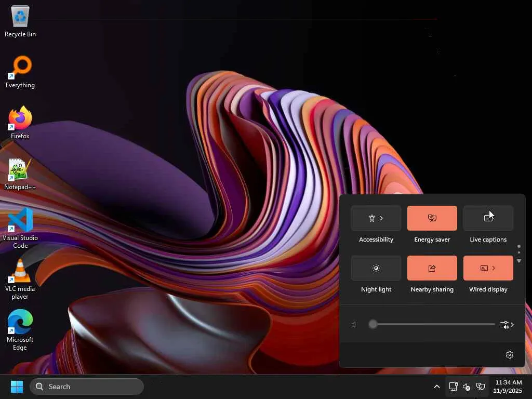This screenshot has height=399, width=532.
Task: Turn on the Night light tile
Action: click(x=376, y=268)
